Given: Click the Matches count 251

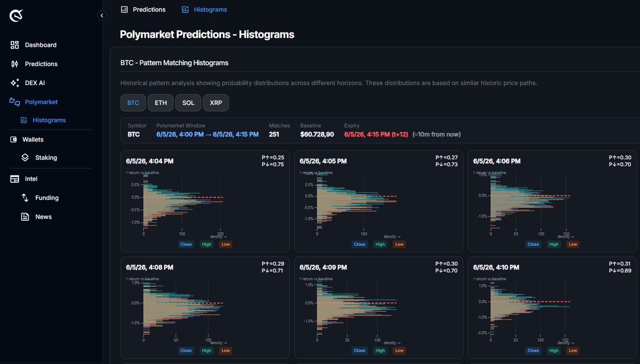Looking at the screenshot, I should [274, 134].
